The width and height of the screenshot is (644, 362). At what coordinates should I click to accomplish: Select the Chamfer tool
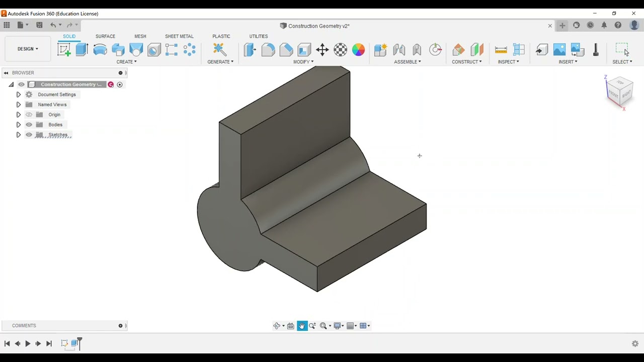286,49
